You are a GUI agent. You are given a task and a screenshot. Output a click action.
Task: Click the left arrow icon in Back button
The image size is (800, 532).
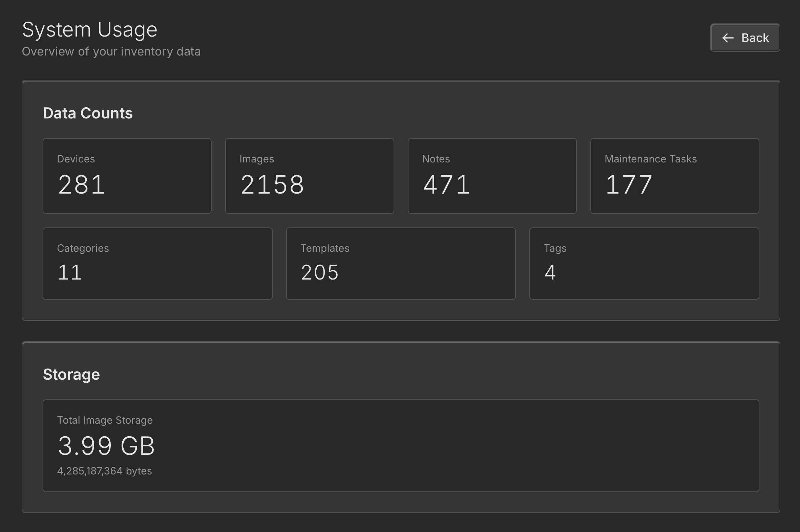click(x=728, y=38)
